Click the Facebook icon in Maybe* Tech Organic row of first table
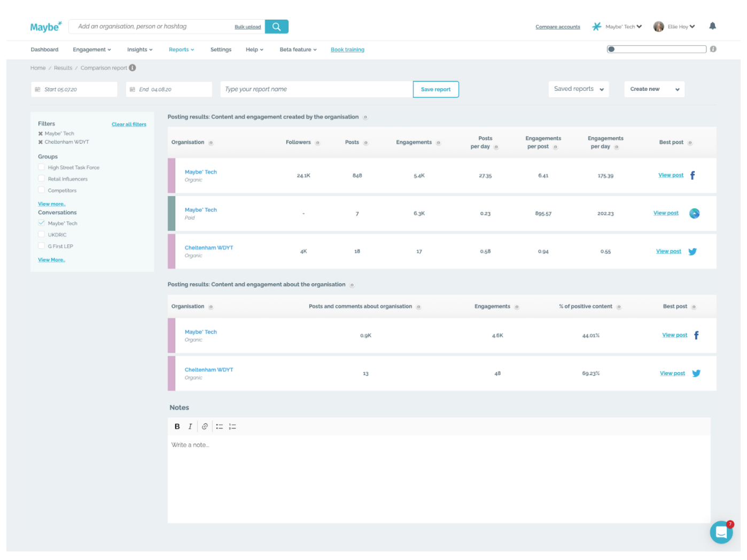Screen dimensions: 747x560 click(692, 175)
